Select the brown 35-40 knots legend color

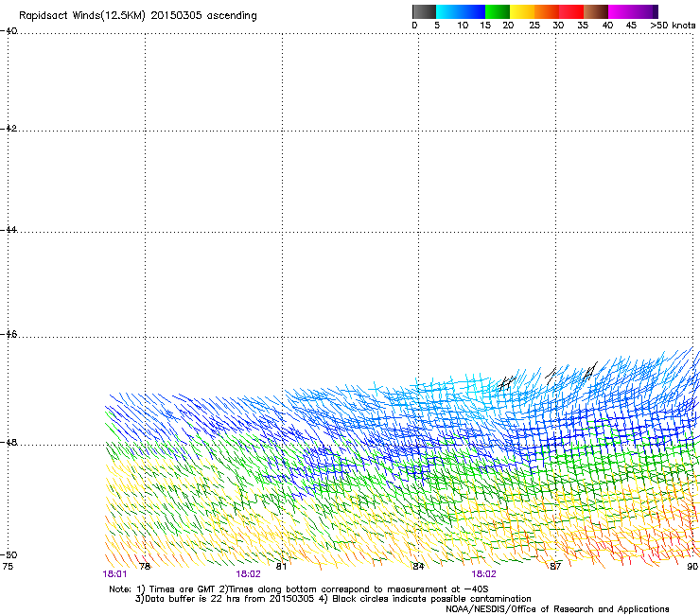click(596, 11)
